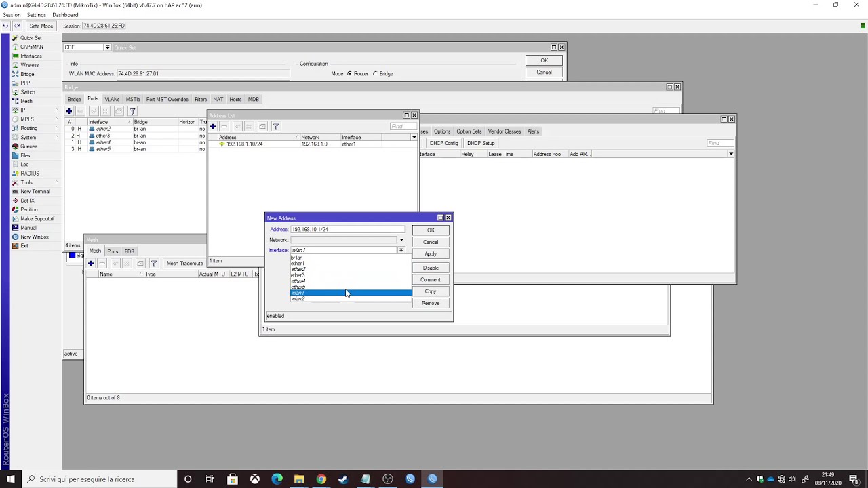Open filter in Address List window

pyautogui.click(x=276, y=127)
